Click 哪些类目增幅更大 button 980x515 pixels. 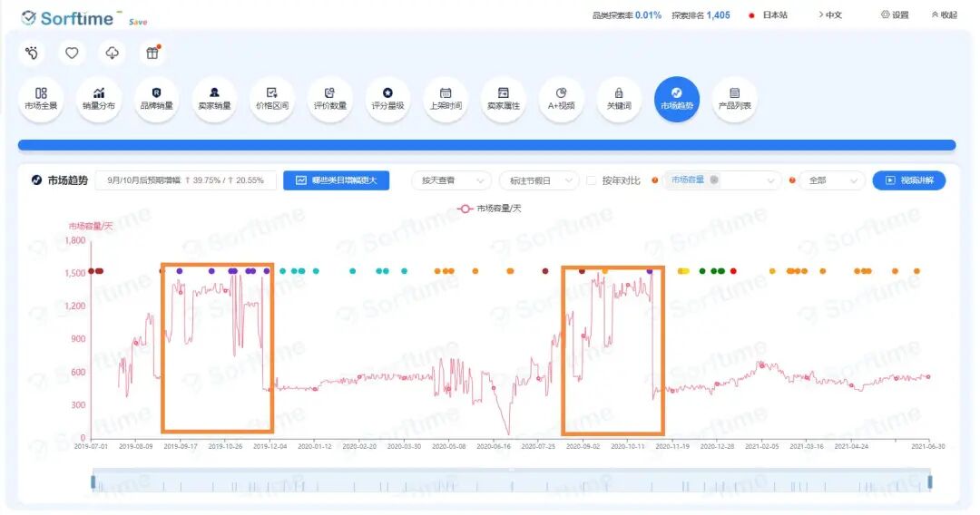337,180
